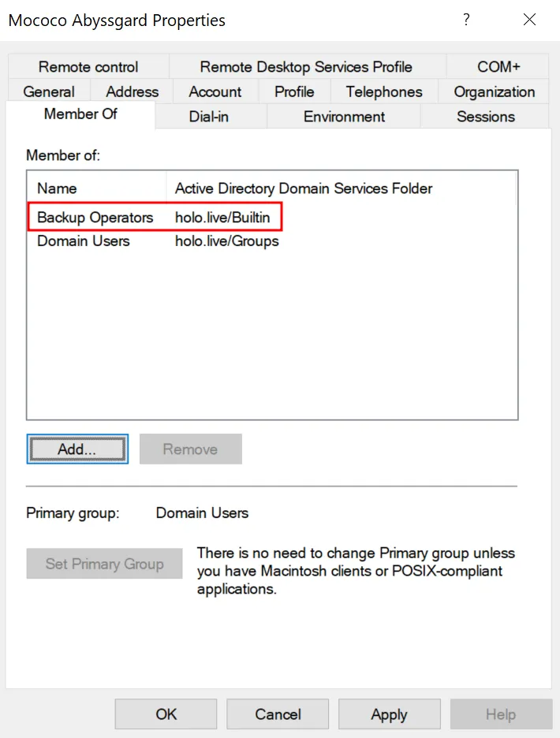Click the Remove button
560x738 pixels.
point(191,449)
